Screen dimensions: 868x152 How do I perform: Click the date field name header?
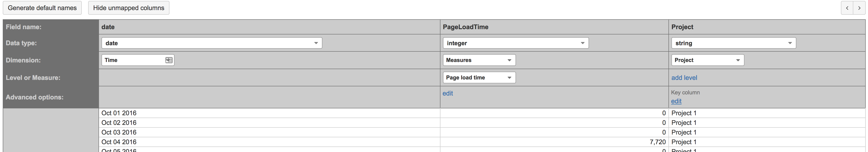(108, 27)
